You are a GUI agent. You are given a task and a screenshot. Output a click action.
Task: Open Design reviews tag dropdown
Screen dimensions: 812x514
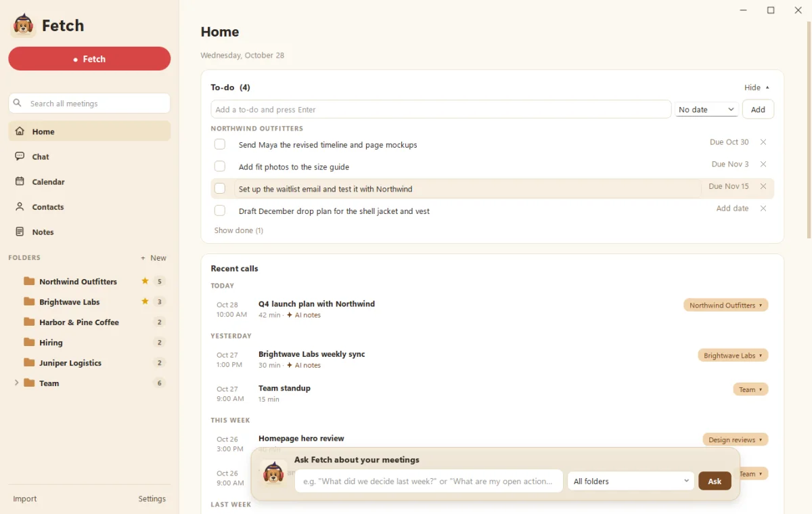[x=736, y=440]
